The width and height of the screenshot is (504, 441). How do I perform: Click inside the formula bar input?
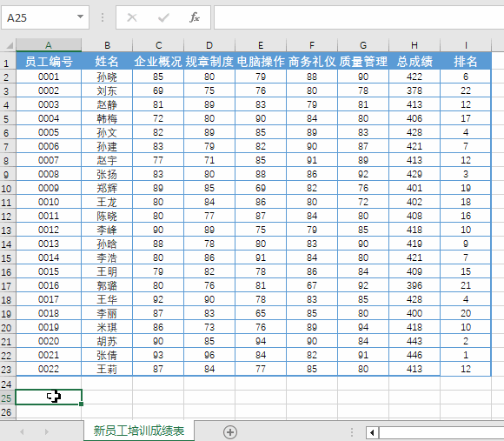coord(359,17)
